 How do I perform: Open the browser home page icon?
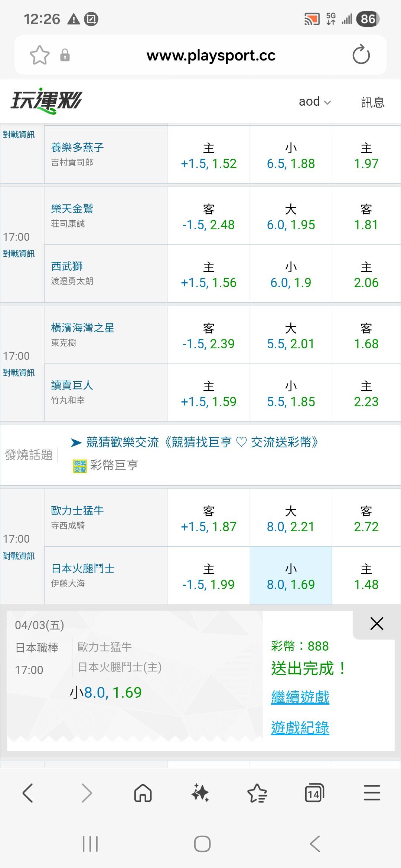(143, 793)
